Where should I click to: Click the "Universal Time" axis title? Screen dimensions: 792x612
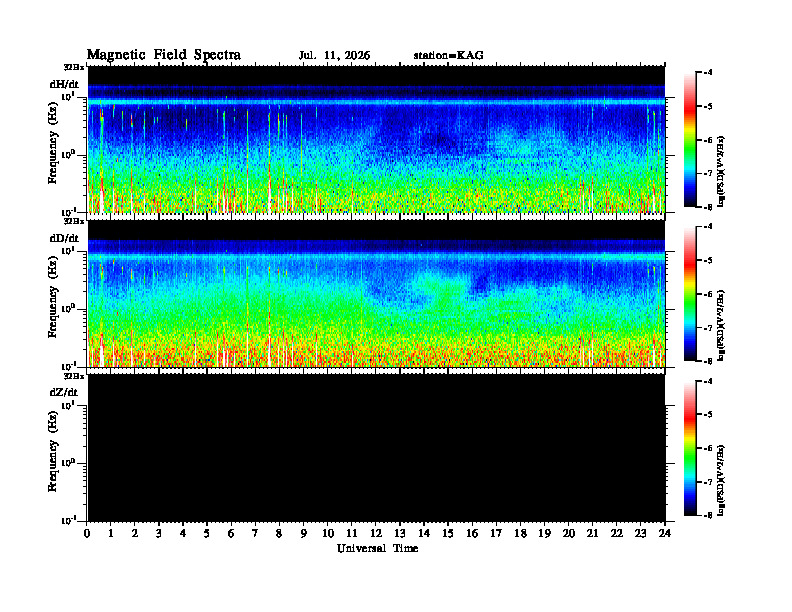coord(377,548)
